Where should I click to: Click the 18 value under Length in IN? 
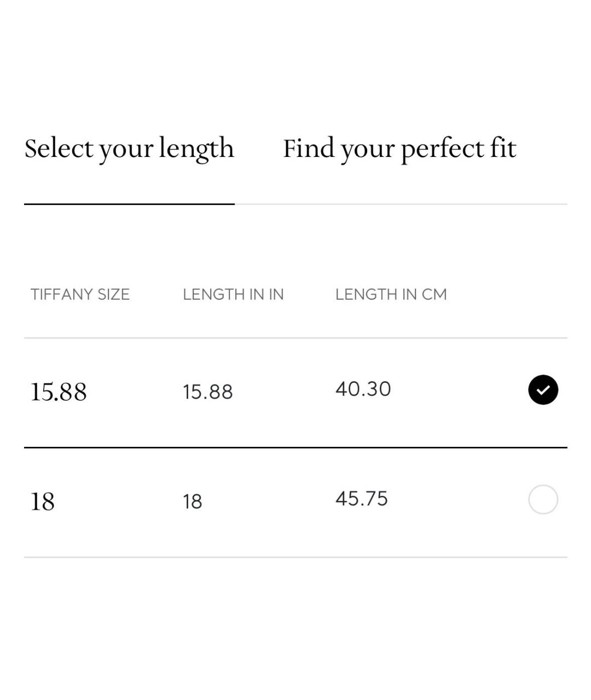pyautogui.click(x=192, y=501)
